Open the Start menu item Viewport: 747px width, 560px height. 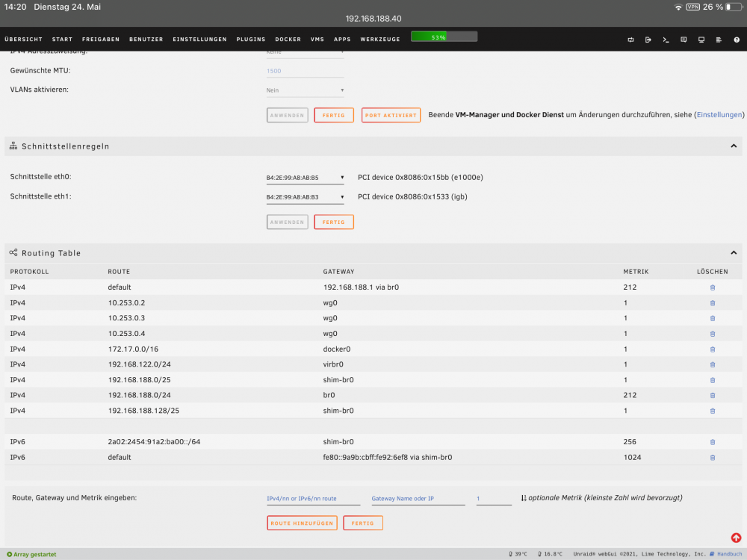click(x=63, y=40)
